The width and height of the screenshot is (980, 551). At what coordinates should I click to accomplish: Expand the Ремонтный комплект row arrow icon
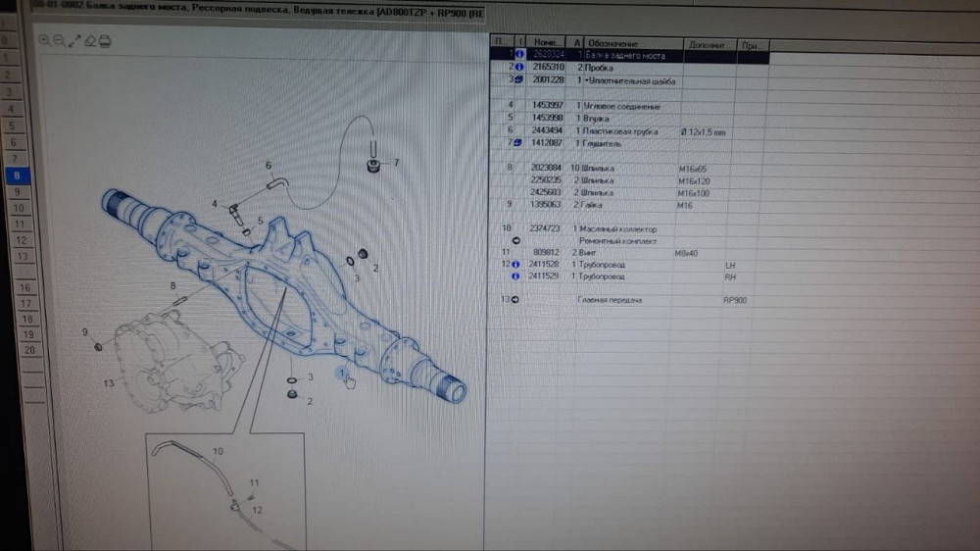point(516,240)
